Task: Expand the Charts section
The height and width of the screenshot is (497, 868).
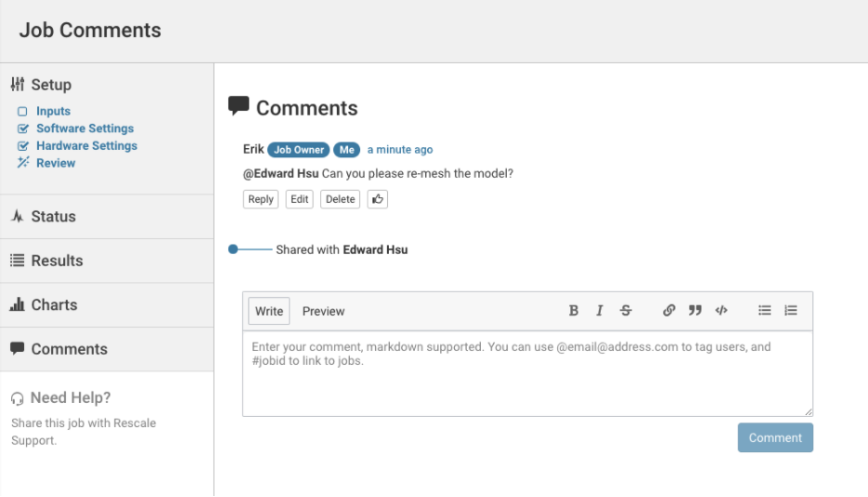Action: pos(54,304)
